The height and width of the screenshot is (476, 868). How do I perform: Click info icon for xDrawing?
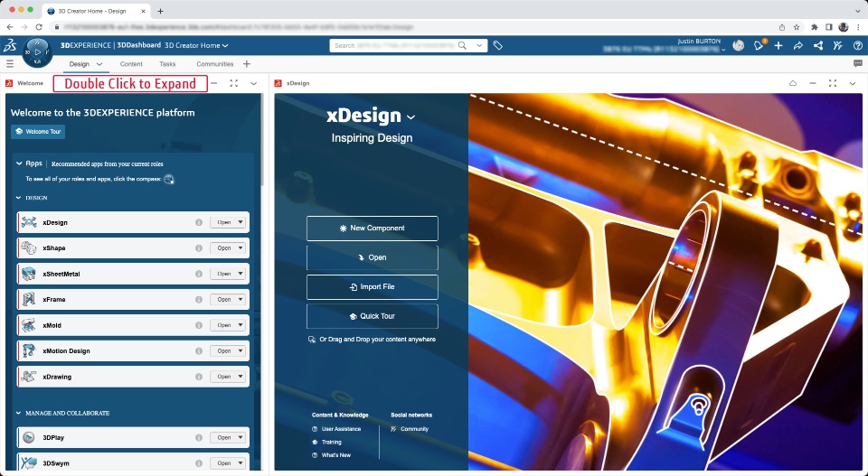coord(199,377)
